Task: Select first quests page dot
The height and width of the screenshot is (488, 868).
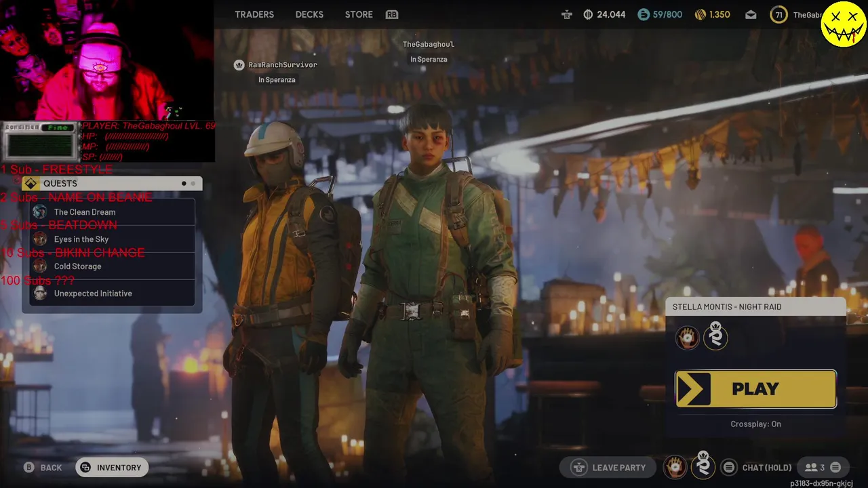Action: pos(184,184)
